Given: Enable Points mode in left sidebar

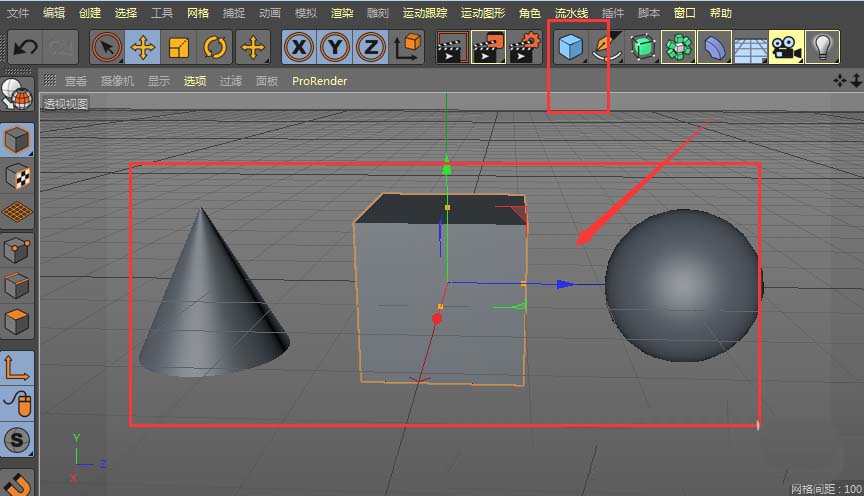Looking at the screenshot, I should pyautogui.click(x=17, y=249).
